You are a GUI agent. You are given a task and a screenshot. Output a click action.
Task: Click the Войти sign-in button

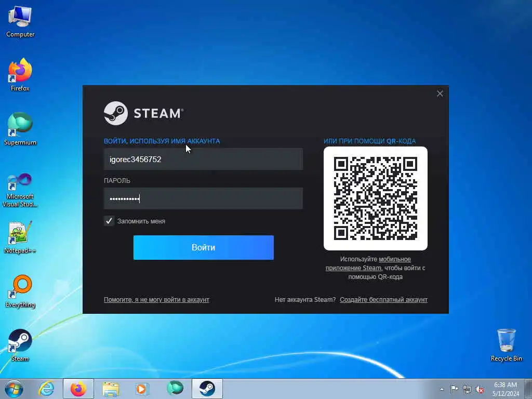(204, 248)
